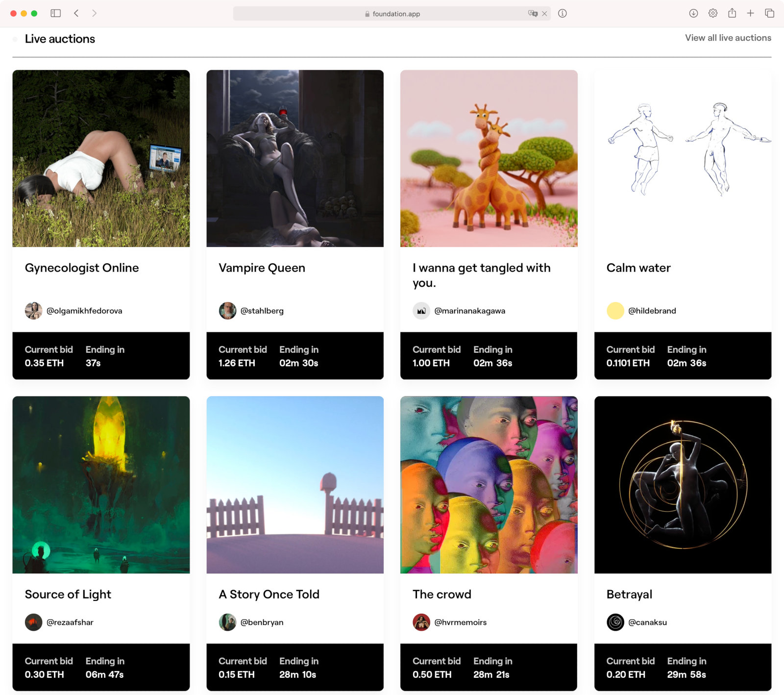Visit the @benbryan username
This screenshot has width=784, height=695.
[x=262, y=622]
